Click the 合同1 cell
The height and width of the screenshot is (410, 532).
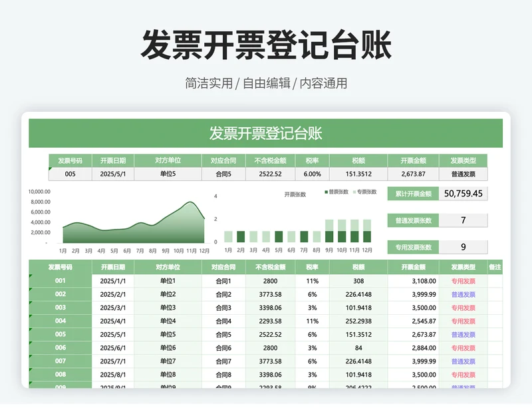[x=223, y=281]
